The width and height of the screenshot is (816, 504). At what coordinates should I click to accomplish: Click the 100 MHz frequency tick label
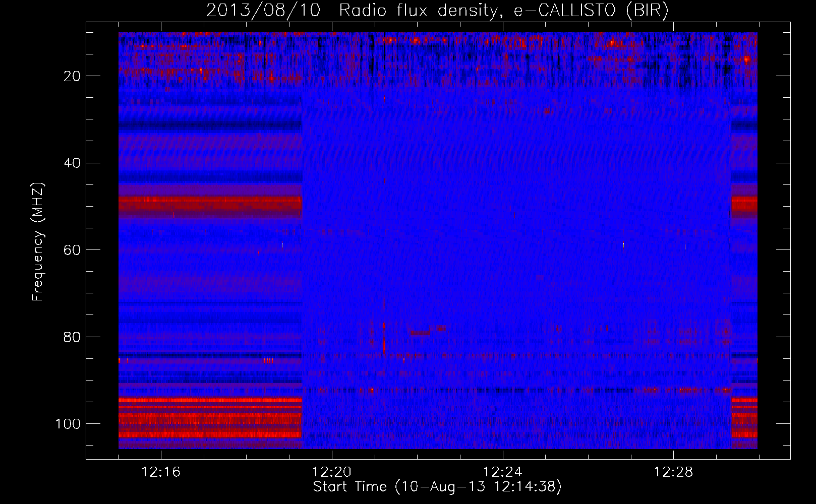[68, 424]
